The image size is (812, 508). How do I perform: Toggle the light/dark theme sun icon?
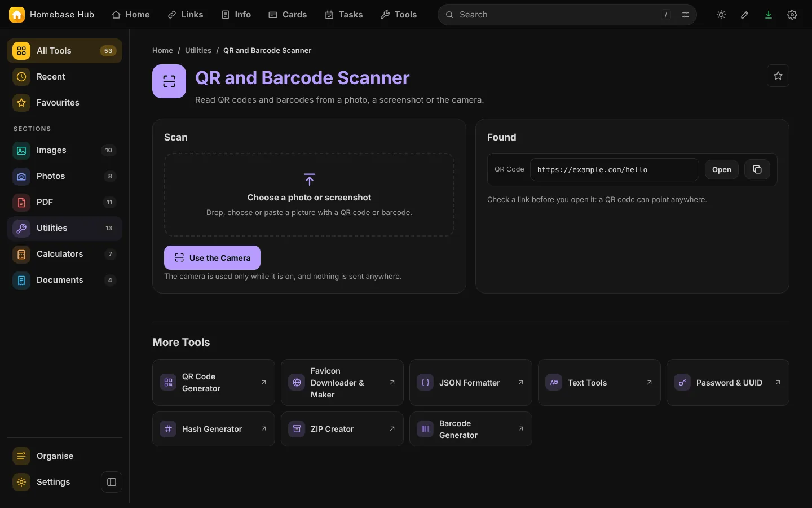(721, 15)
